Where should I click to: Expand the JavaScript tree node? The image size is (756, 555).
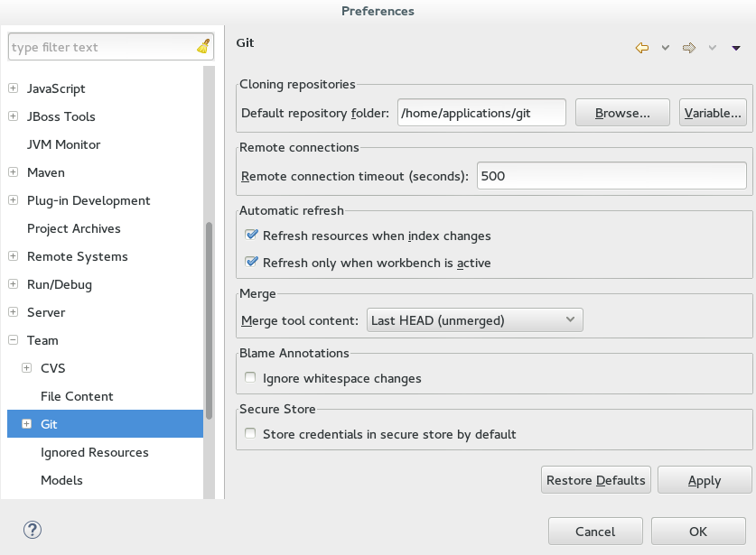pyautogui.click(x=14, y=88)
